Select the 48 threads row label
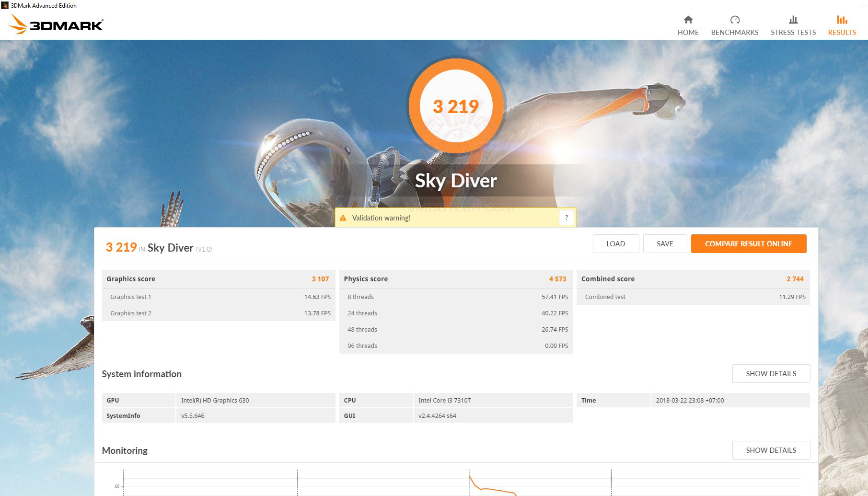Screen dimensions: 868x496 coord(362,330)
